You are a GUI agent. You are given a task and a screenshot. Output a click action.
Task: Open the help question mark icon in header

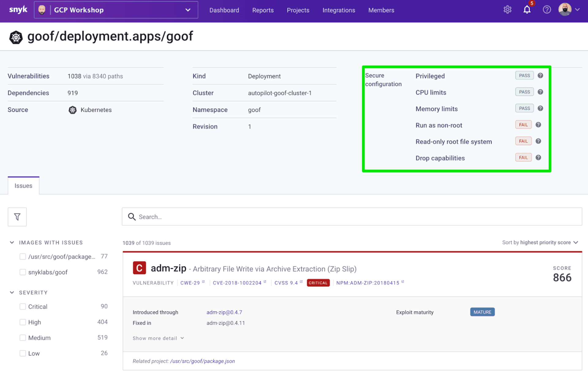pos(547,10)
